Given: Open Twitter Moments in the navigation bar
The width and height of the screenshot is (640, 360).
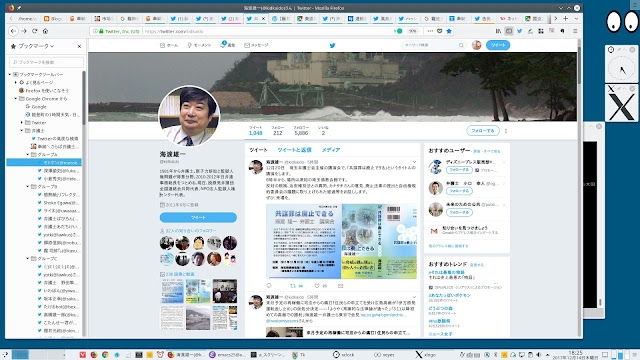Looking at the screenshot, I should tap(199, 45).
